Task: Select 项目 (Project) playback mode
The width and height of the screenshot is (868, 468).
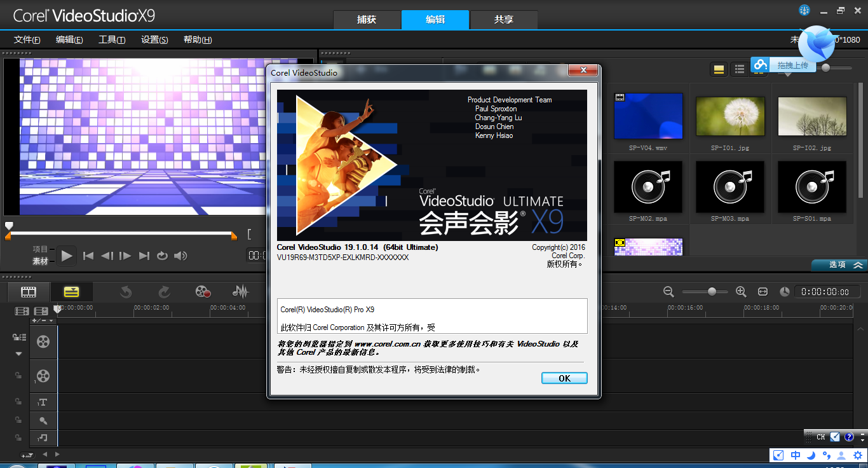Action: 40,250
